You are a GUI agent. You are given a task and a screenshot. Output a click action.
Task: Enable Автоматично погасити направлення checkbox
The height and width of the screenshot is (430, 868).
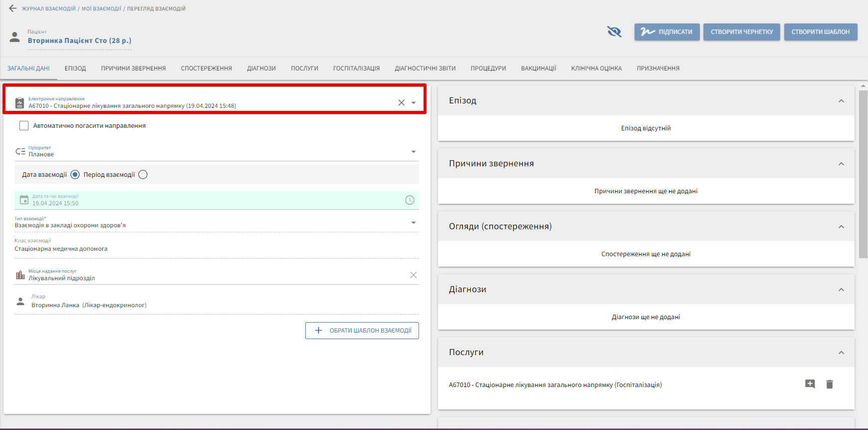(x=24, y=126)
